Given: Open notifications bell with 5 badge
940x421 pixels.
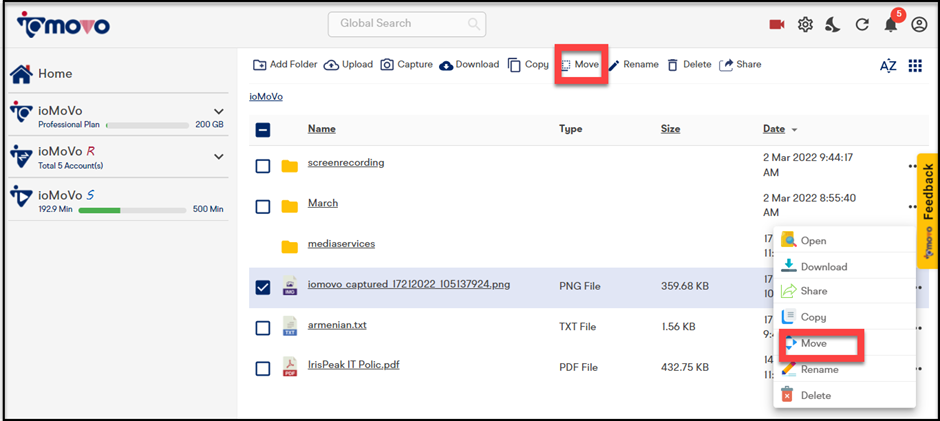Looking at the screenshot, I should pos(891,23).
